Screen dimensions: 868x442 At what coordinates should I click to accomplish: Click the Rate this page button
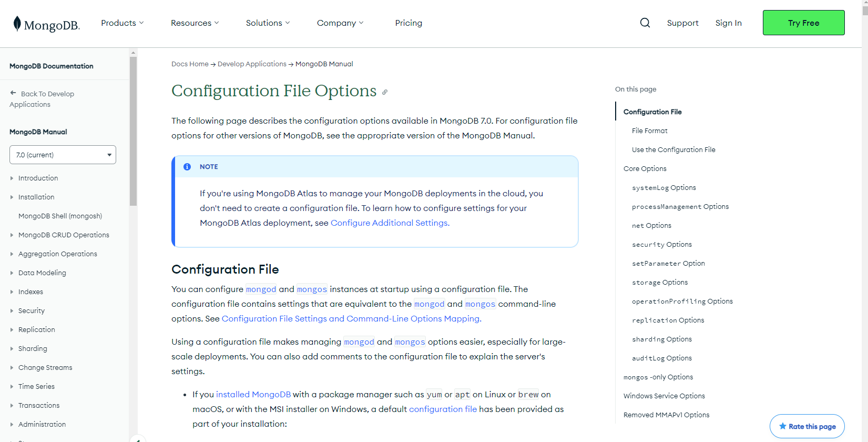(x=807, y=426)
